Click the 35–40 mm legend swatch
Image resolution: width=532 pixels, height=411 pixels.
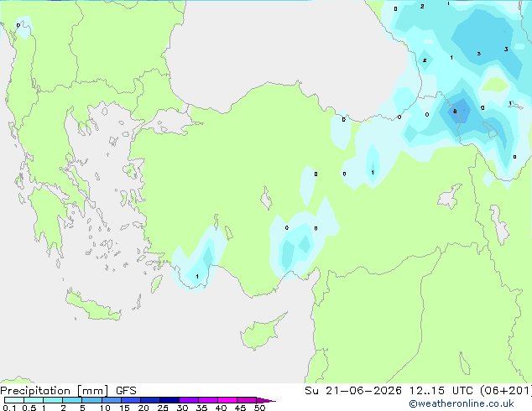(208, 400)
